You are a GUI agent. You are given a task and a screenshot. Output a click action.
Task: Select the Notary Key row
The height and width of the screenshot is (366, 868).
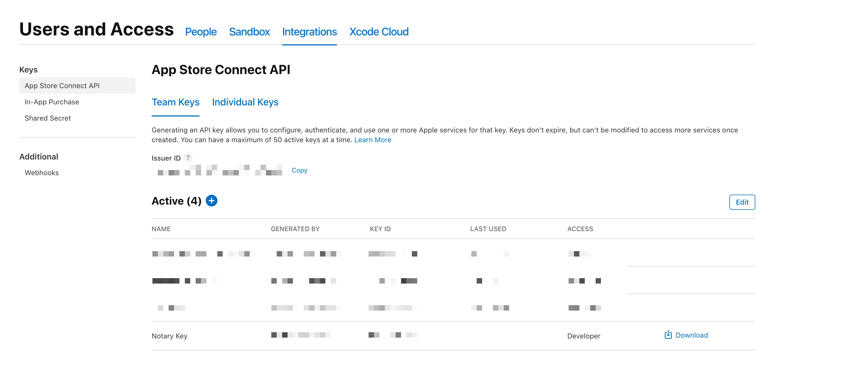[169, 336]
